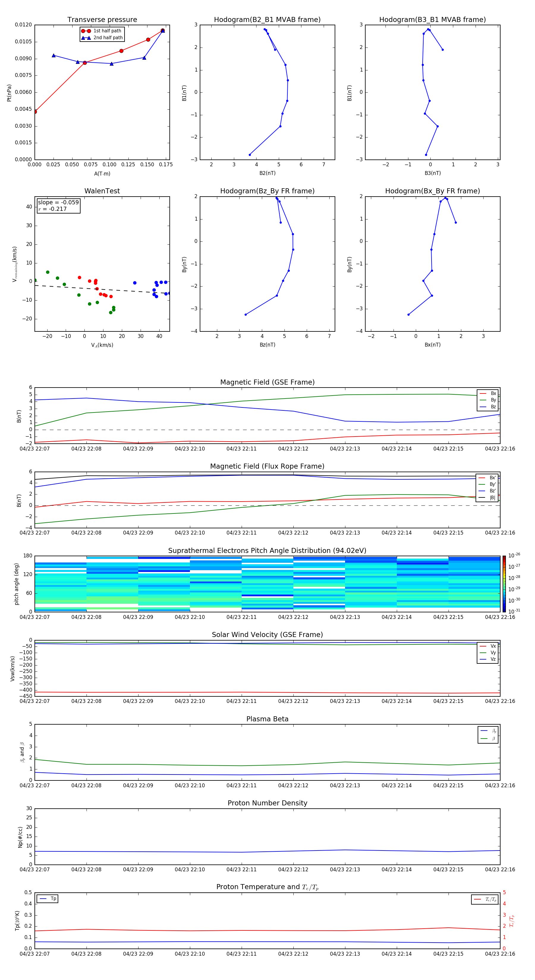Screen dimensions: 535x980
Task: Click '04/23 22:14' under Solar Wind Velocity plot
Action: point(397,701)
